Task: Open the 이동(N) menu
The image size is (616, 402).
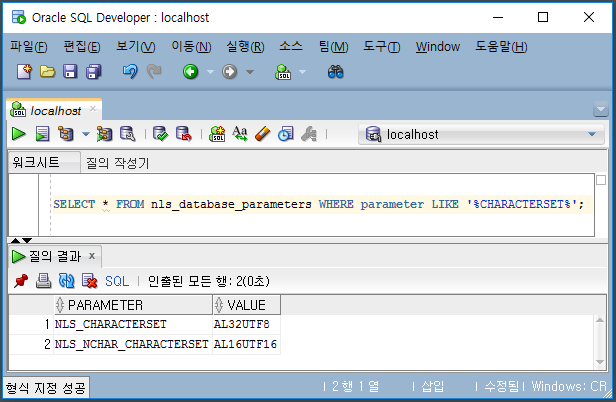Action: pos(191,47)
